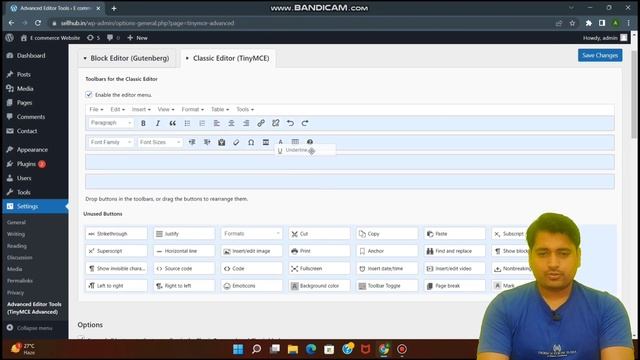
Task: Click the Align right button
Action: point(246,123)
